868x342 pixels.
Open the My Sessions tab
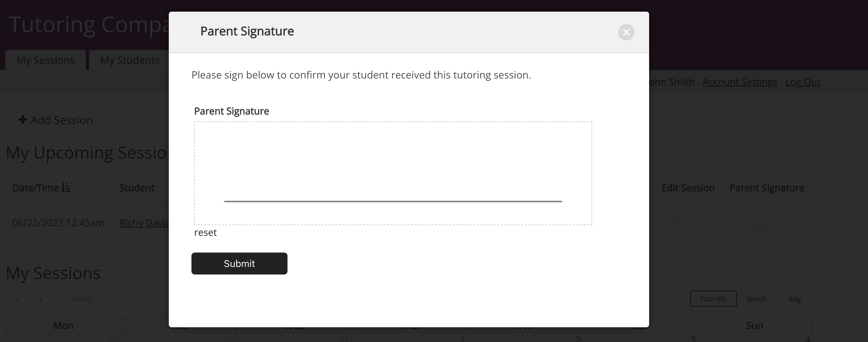click(x=46, y=60)
